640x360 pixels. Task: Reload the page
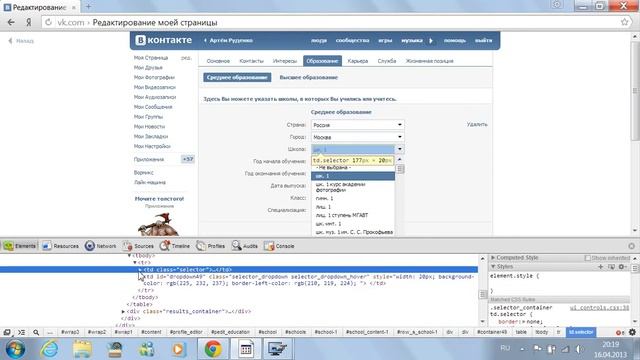click(48, 22)
